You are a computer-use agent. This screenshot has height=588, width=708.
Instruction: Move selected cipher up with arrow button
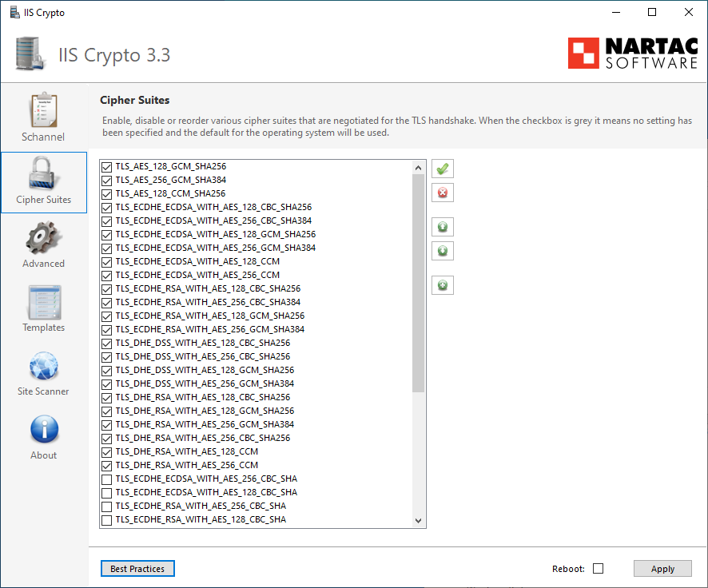(443, 227)
